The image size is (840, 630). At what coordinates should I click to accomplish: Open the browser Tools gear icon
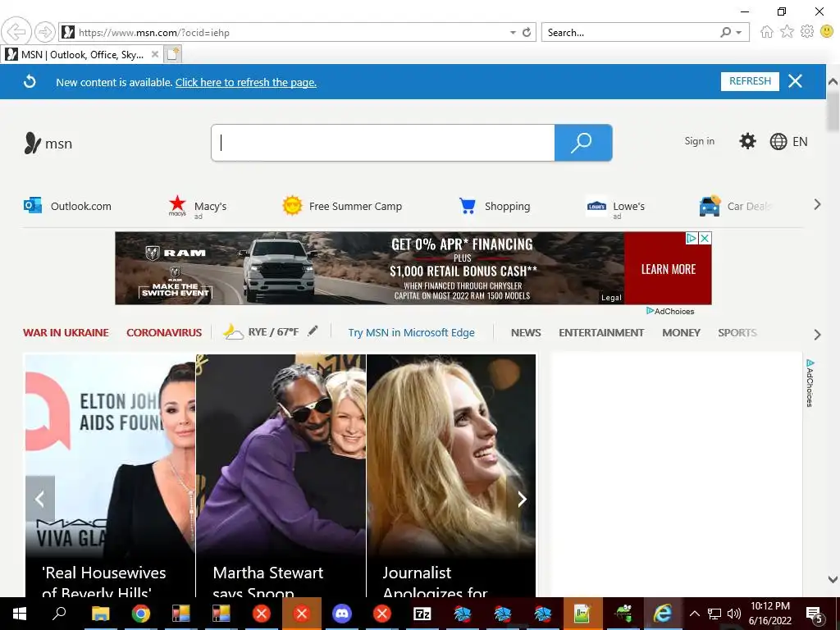(x=807, y=32)
